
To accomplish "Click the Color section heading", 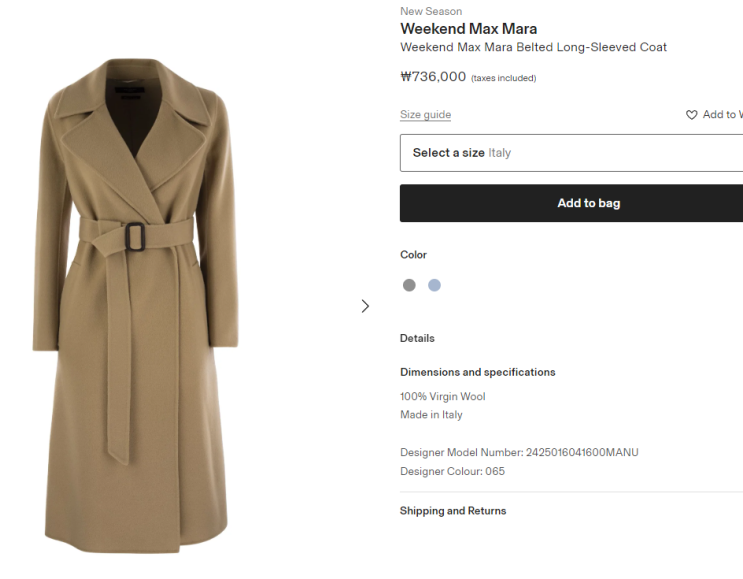I will 413,255.
